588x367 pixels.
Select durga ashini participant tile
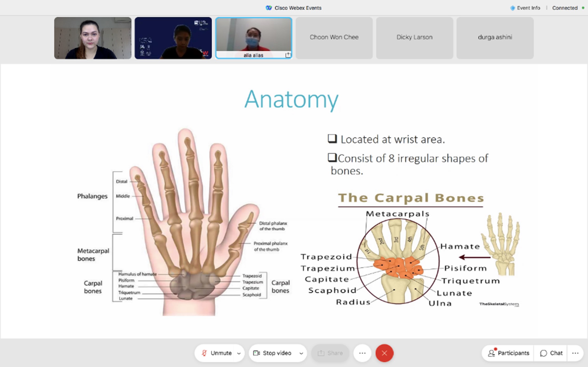tap(495, 38)
